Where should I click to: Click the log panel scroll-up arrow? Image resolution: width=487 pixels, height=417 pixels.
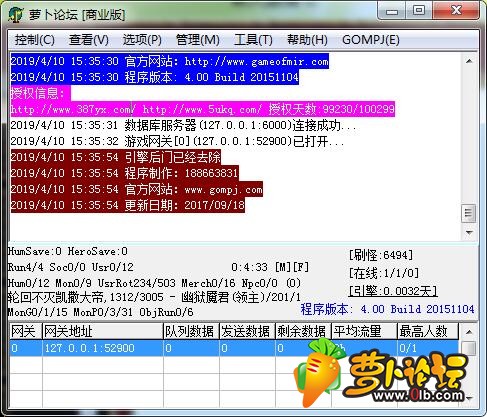(469, 61)
